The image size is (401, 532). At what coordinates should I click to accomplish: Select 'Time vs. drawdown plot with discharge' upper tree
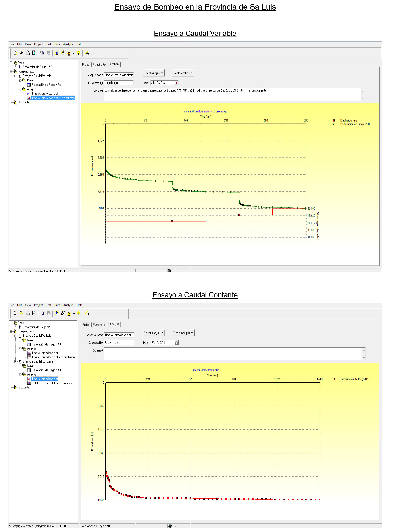[x=53, y=98]
